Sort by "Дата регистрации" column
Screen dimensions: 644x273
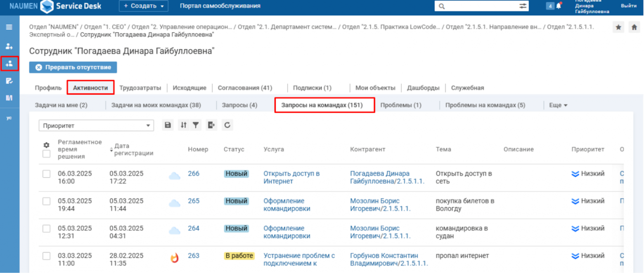(x=131, y=150)
